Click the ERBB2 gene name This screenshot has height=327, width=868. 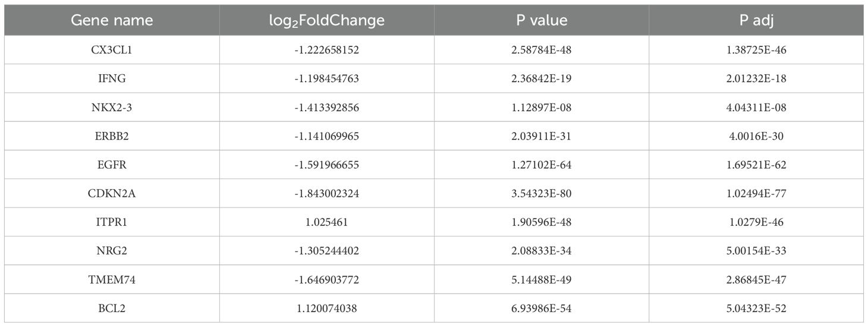coord(112,136)
